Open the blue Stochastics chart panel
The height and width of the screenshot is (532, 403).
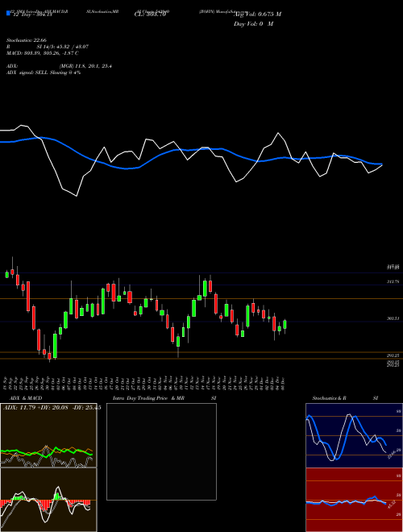[354, 435]
